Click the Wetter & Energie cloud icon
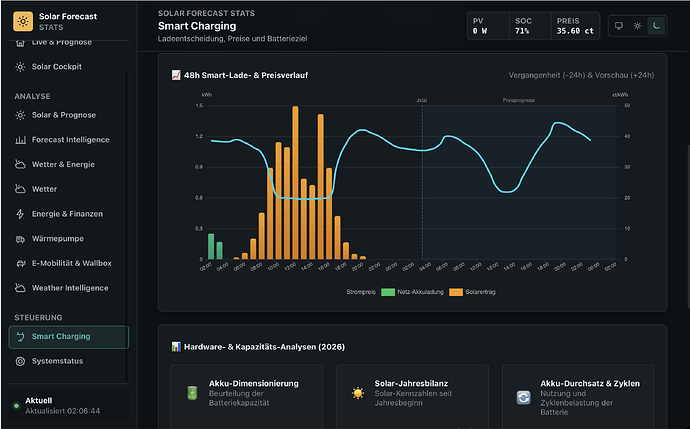 pos(20,165)
